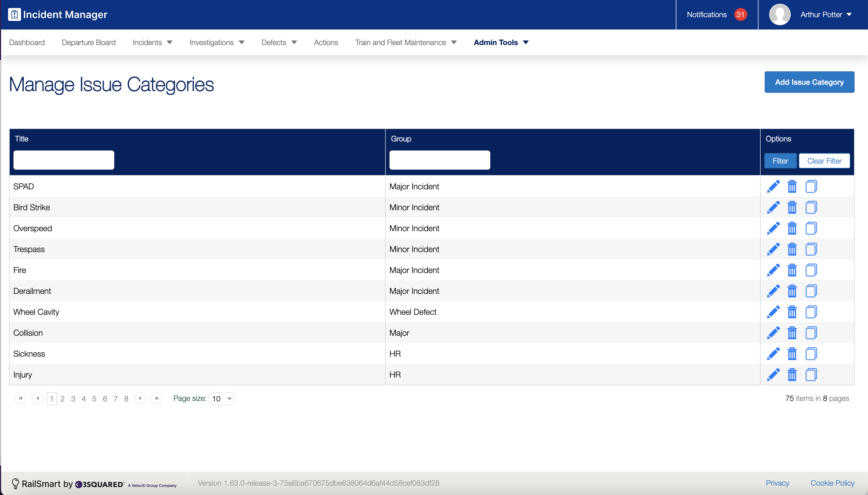Image resolution: width=868 pixels, height=495 pixels.
Task: Delete the Bird Strike category
Action: [792, 207]
